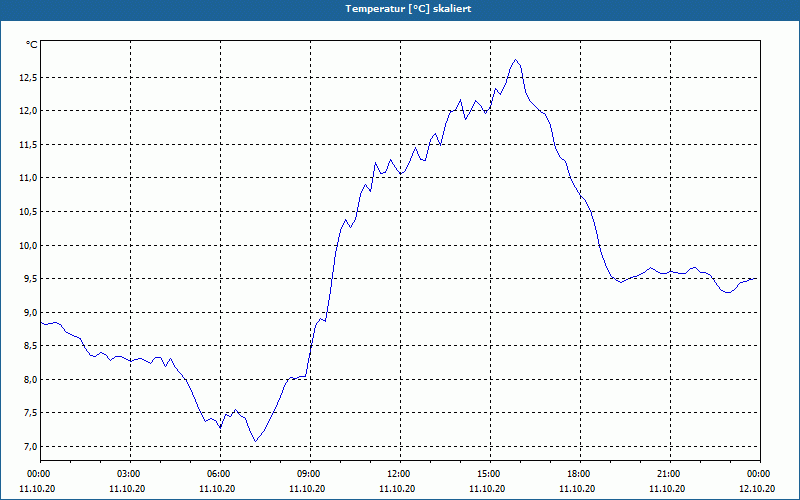Select the 10,5 y-axis label

(x=29, y=212)
